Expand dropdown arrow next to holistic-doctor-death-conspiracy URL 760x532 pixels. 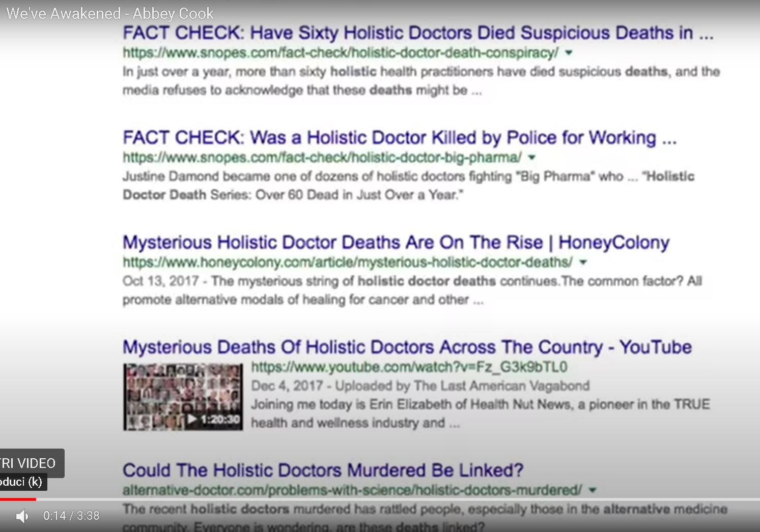click(x=569, y=53)
